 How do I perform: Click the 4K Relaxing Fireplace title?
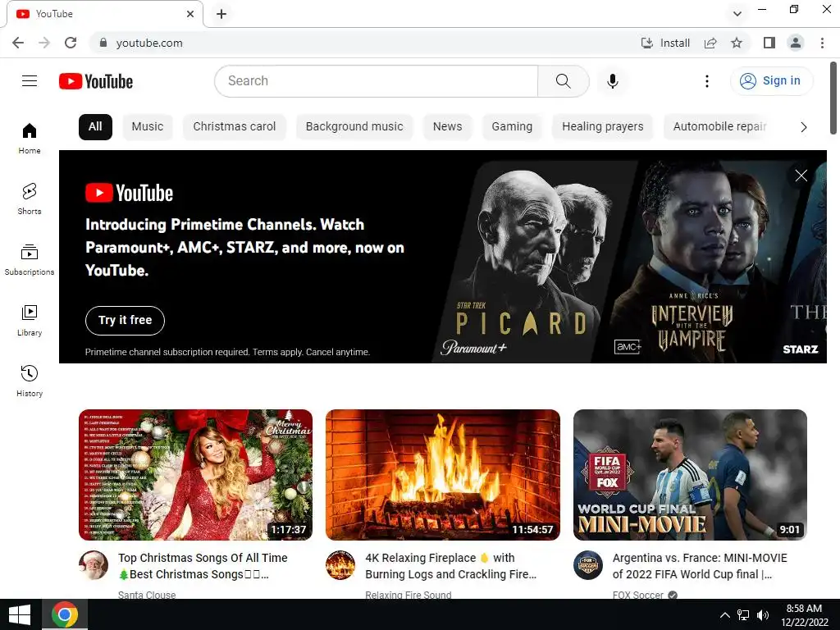click(450, 566)
